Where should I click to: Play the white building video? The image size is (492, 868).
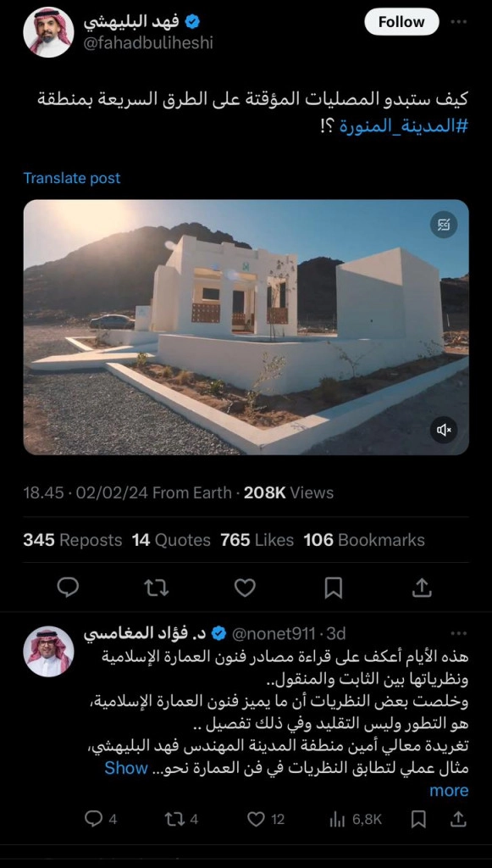(246, 327)
